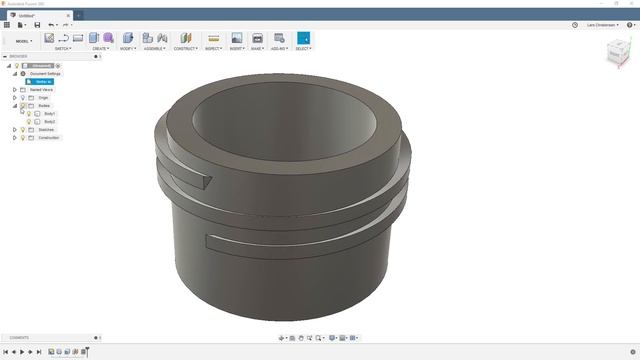Toggle visibility bulb of Construction folder
Screen dimensions: 640x360
[x=23, y=138]
